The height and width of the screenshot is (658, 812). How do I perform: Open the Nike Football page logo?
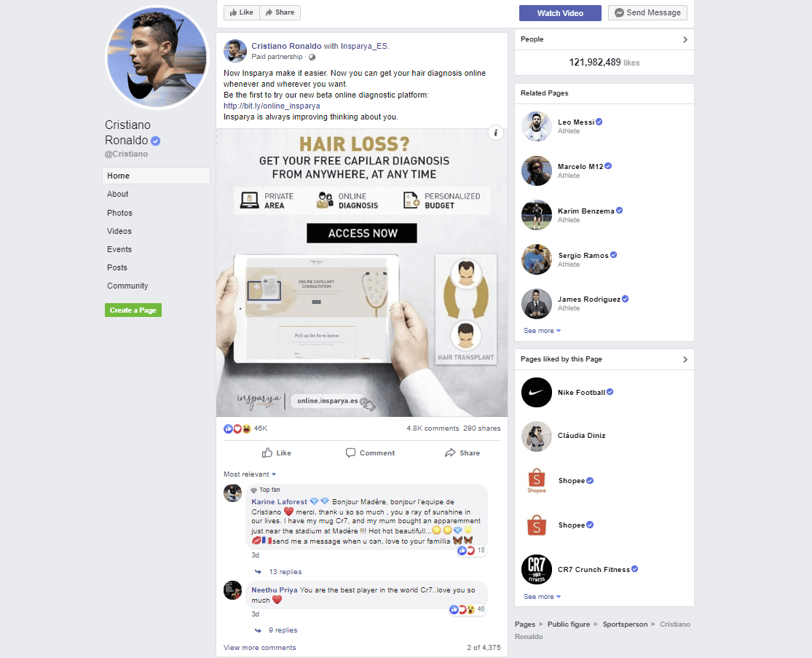(x=537, y=392)
